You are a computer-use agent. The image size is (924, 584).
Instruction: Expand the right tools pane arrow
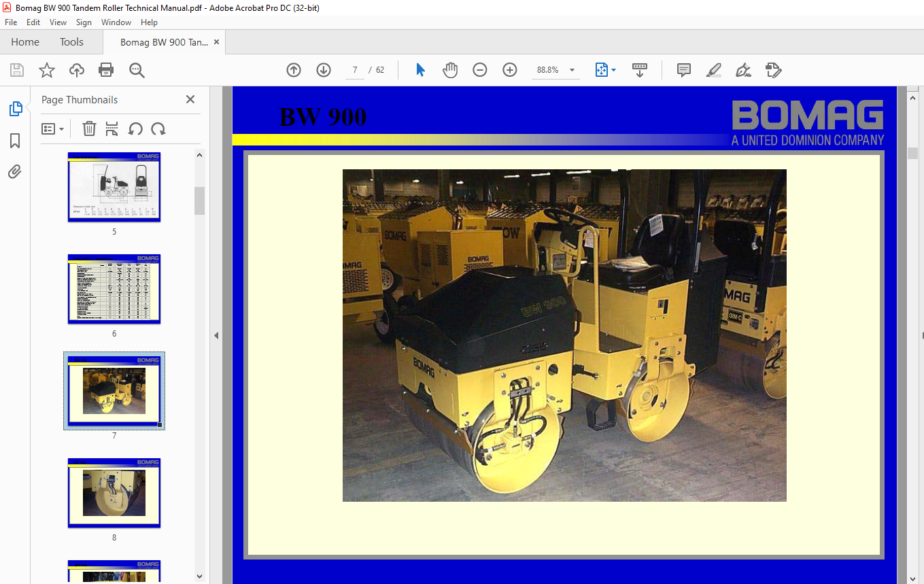(922, 335)
